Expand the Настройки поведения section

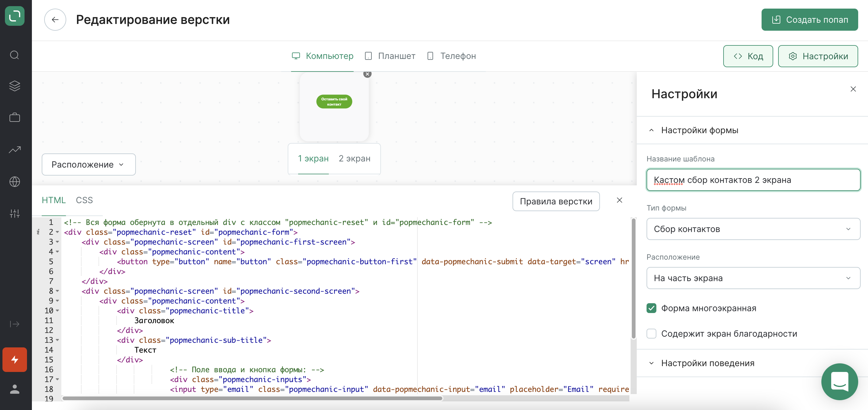click(752, 363)
